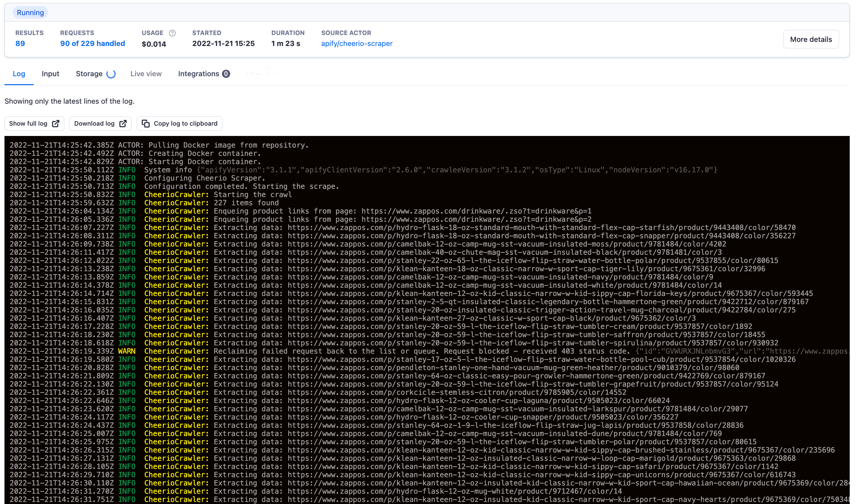Image resolution: width=859 pixels, height=504 pixels.
Task: Switch to the Input tab
Action: click(x=50, y=73)
